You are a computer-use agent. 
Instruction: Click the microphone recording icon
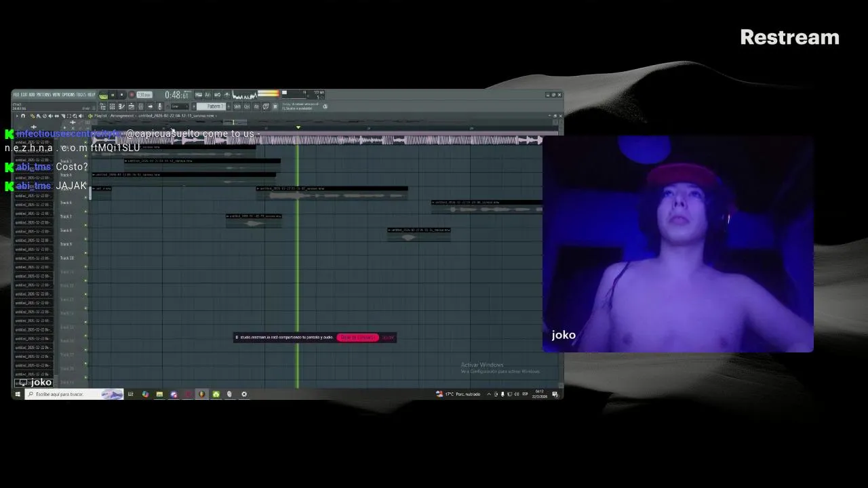pos(160,106)
